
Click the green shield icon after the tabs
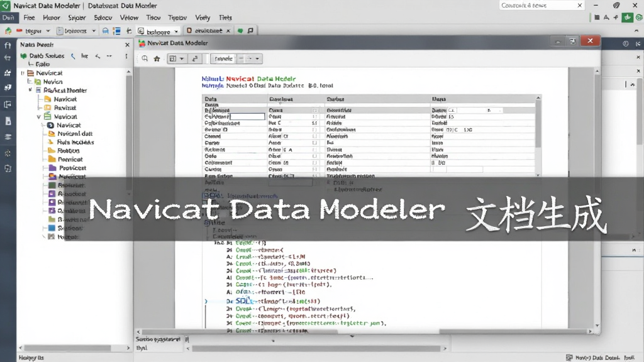[240, 31]
